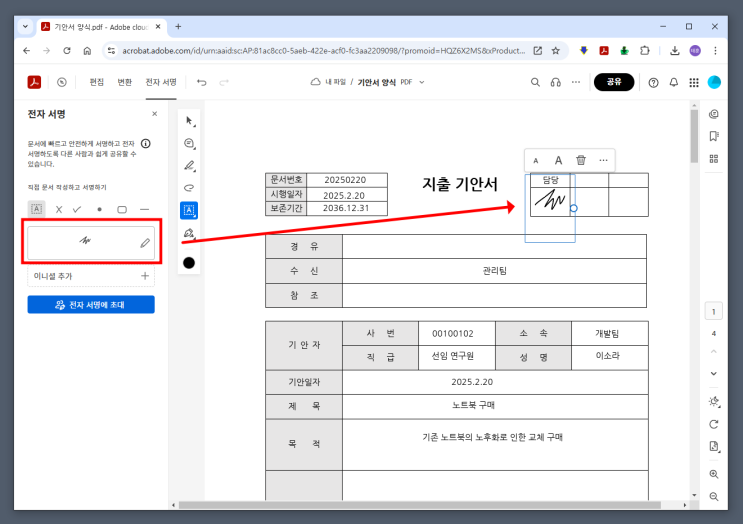Open the page thumbnails grid icon
The height and width of the screenshot is (524, 743).
pyautogui.click(x=714, y=159)
